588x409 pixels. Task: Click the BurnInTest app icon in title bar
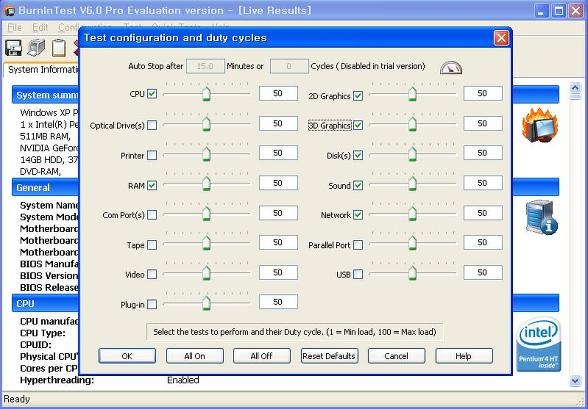tap(9, 10)
